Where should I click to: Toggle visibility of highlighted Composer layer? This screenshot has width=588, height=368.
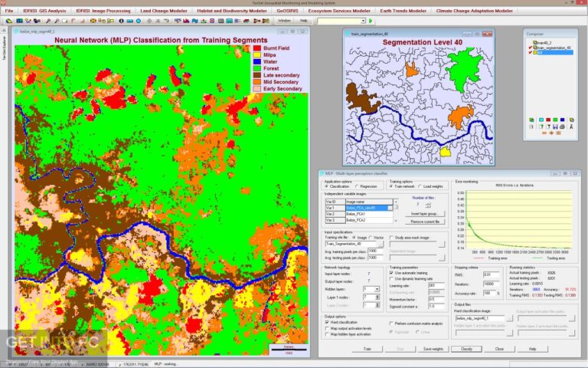530,53
